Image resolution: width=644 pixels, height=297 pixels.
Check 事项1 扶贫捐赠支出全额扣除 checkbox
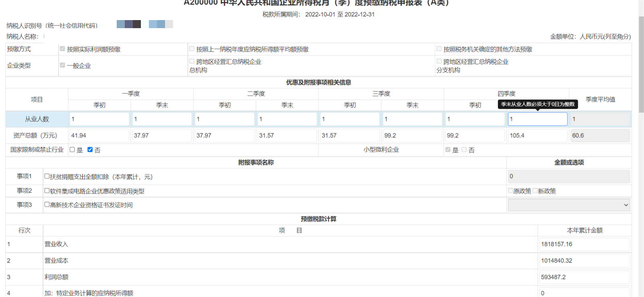click(x=47, y=176)
